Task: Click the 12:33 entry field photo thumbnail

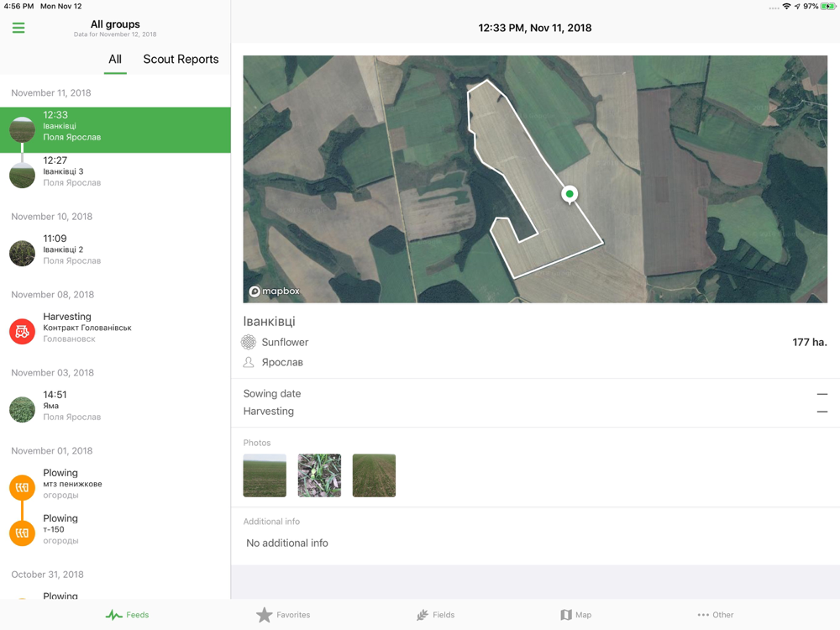Action: pyautogui.click(x=22, y=129)
